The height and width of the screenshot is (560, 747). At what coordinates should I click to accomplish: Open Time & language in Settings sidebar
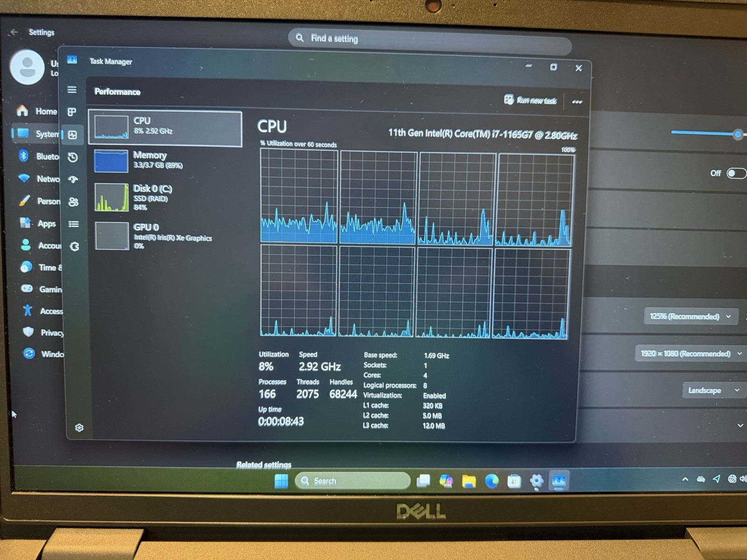pos(41,267)
